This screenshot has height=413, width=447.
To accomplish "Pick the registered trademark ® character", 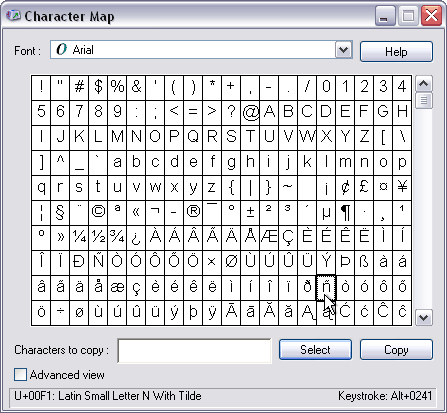I will tap(193, 212).
